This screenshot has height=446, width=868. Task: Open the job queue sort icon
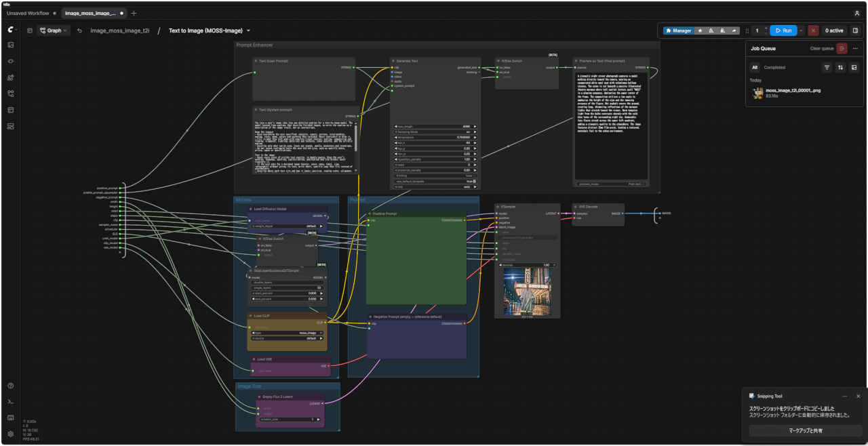tap(840, 68)
